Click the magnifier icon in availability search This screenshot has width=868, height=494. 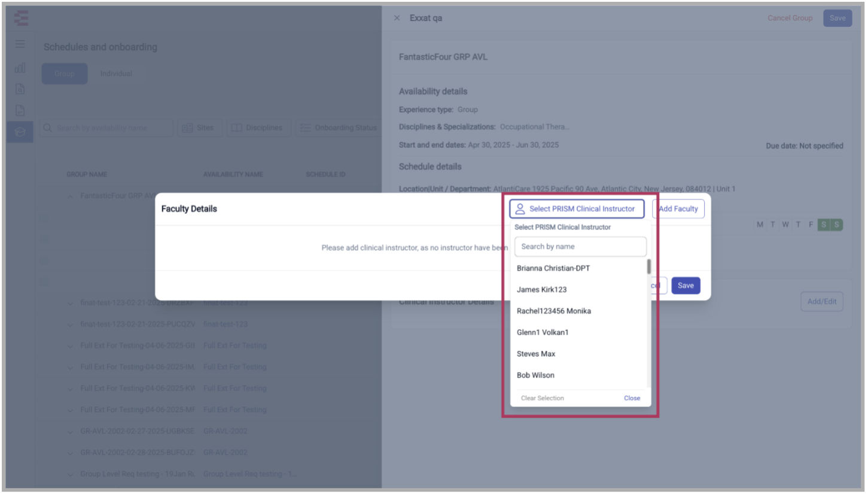(x=48, y=128)
